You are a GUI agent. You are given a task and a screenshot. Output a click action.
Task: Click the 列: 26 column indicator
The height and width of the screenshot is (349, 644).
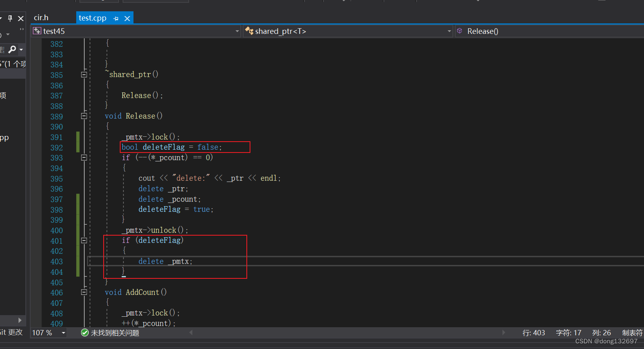[x=602, y=333]
